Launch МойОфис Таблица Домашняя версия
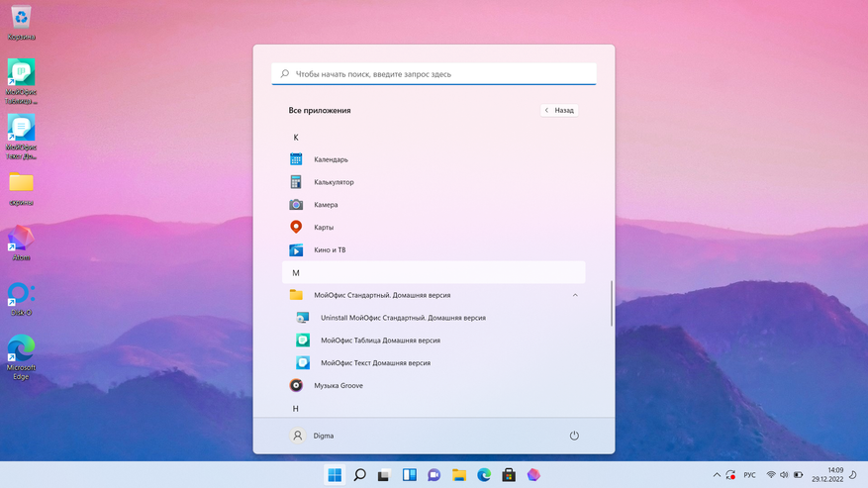Screen dimensions: 868x488 [x=434, y=341]
